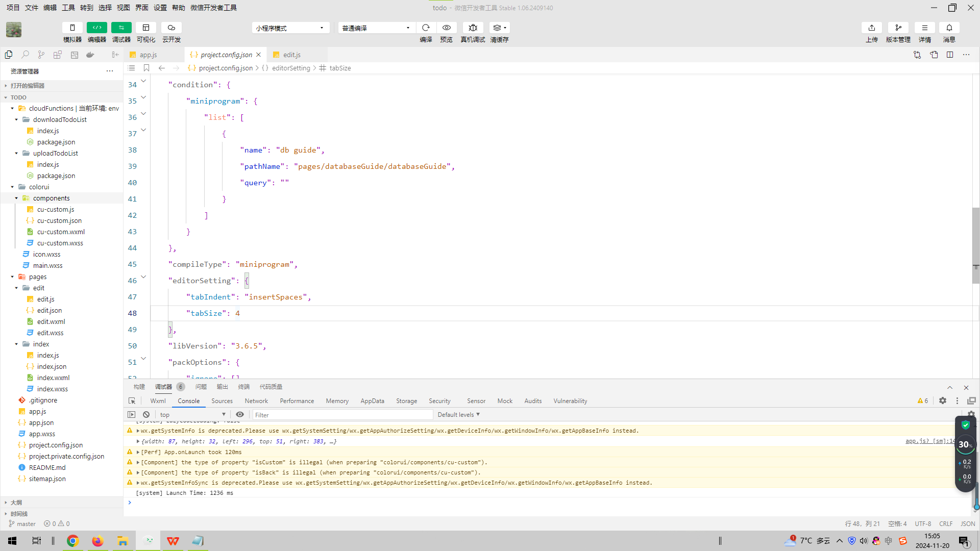This screenshot has height=551, width=980.
Task: Click the Upload icon button
Action: (871, 28)
